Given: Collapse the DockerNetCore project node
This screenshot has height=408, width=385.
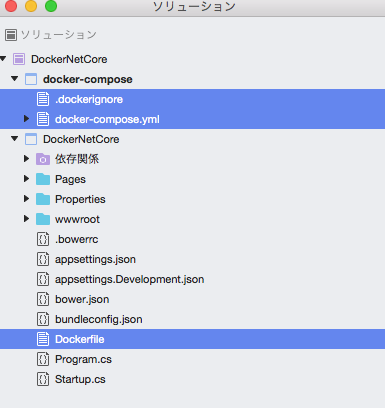Looking at the screenshot, I should (15, 139).
